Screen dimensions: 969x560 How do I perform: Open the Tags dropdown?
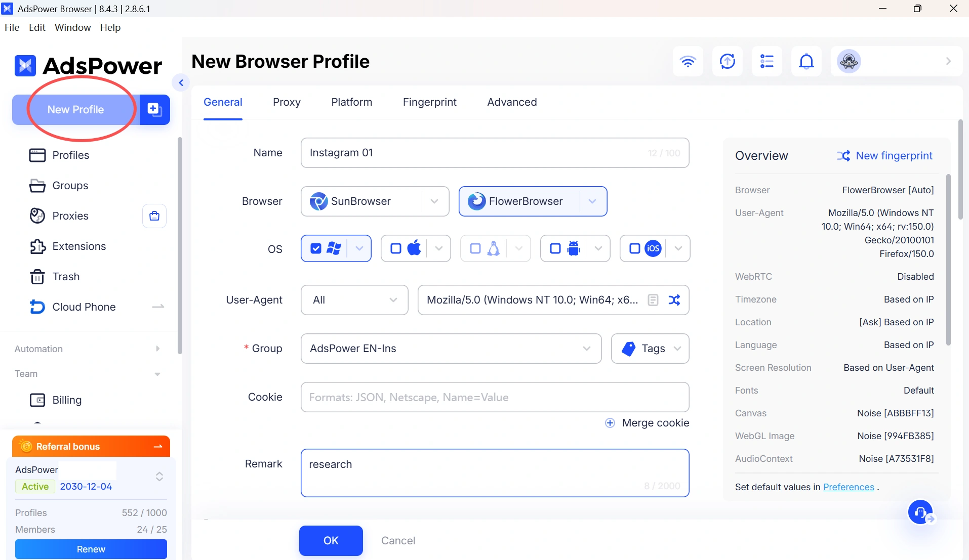pos(650,349)
